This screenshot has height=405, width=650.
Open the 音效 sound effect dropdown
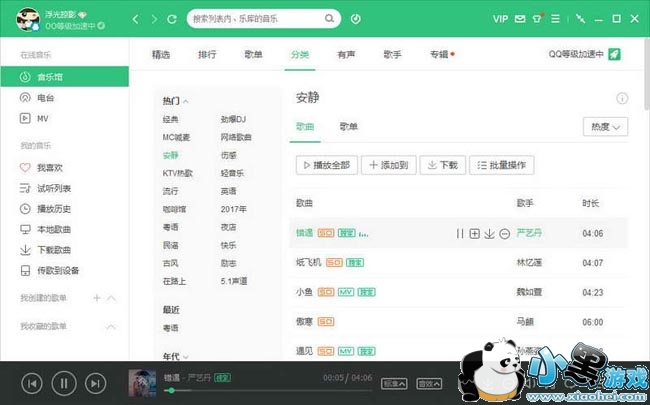[429, 383]
